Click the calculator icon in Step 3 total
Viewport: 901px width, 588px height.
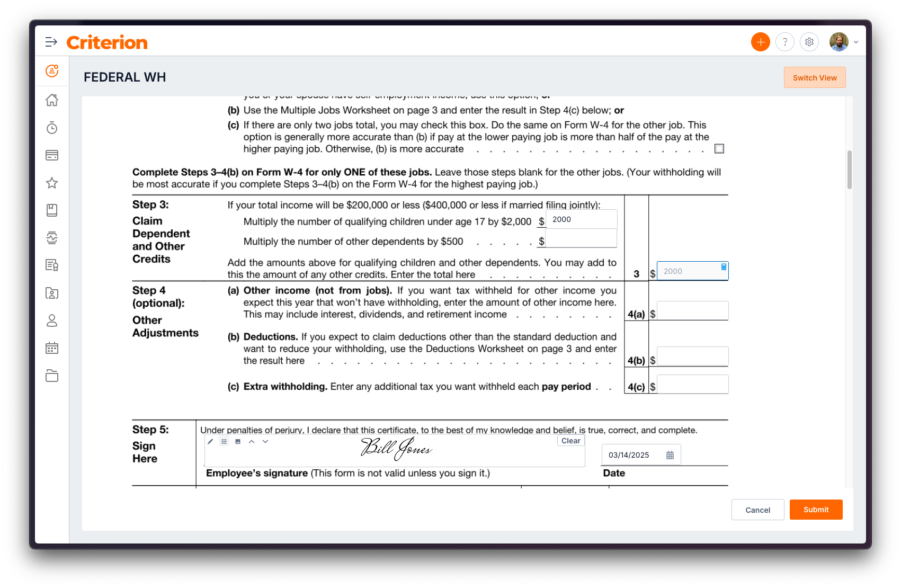click(x=724, y=267)
